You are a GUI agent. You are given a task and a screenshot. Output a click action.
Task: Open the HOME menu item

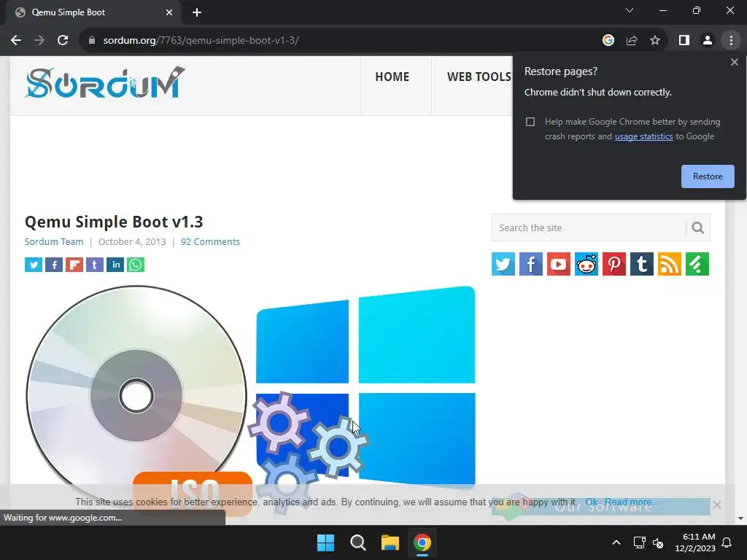coord(392,77)
